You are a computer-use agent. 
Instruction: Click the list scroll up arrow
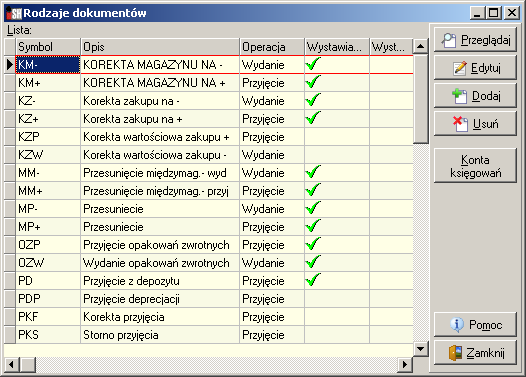pos(421,46)
